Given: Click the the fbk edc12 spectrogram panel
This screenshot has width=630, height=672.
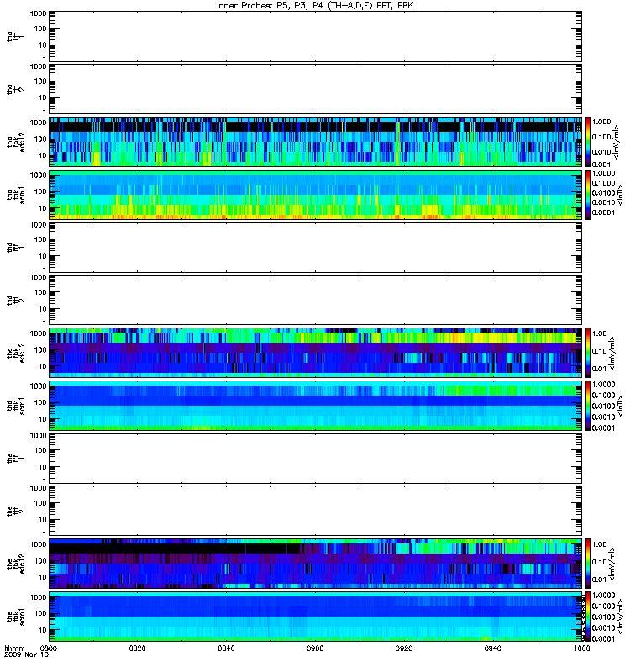Looking at the screenshot, I should (316, 564).
